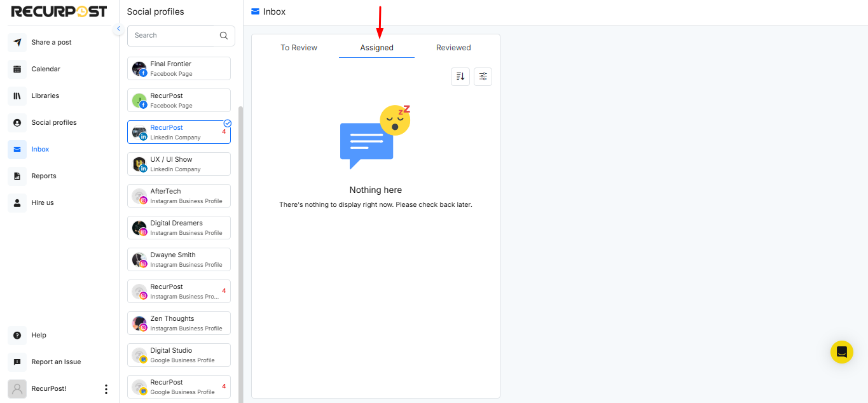Open Libraries from the sidebar
Image resolution: width=868 pixels, height=403 pixels.
(45, 95)
